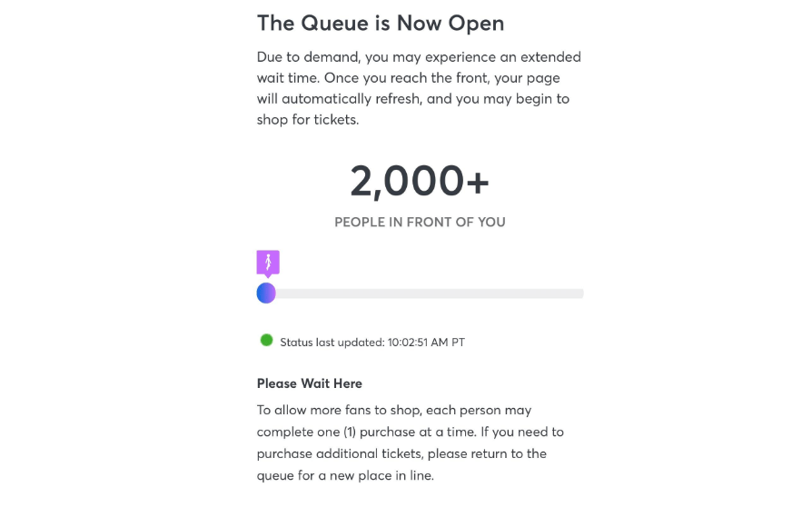
Task: Click the queue progress bar track
Action: click(427, 293)
